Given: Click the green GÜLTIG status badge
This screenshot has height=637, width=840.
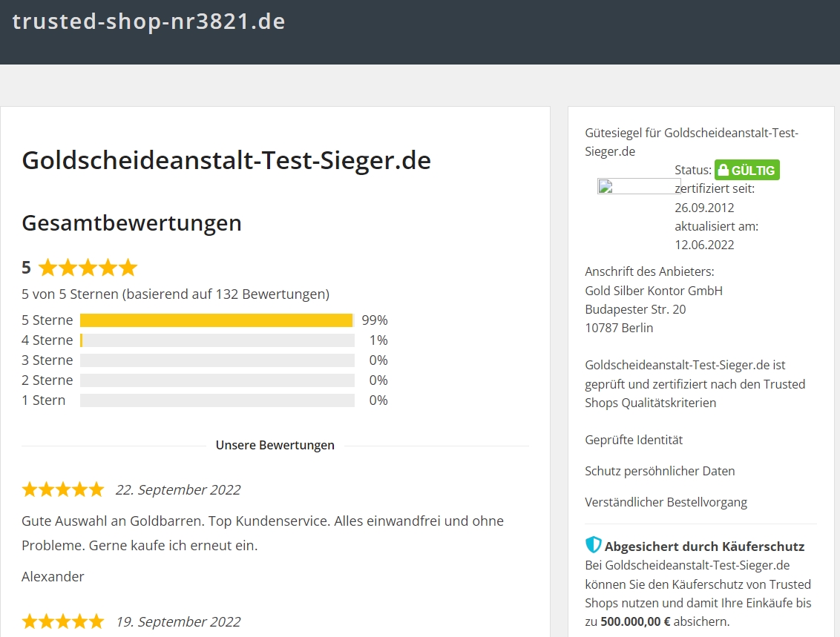Looking at the screenshot, I should point(747,171).
